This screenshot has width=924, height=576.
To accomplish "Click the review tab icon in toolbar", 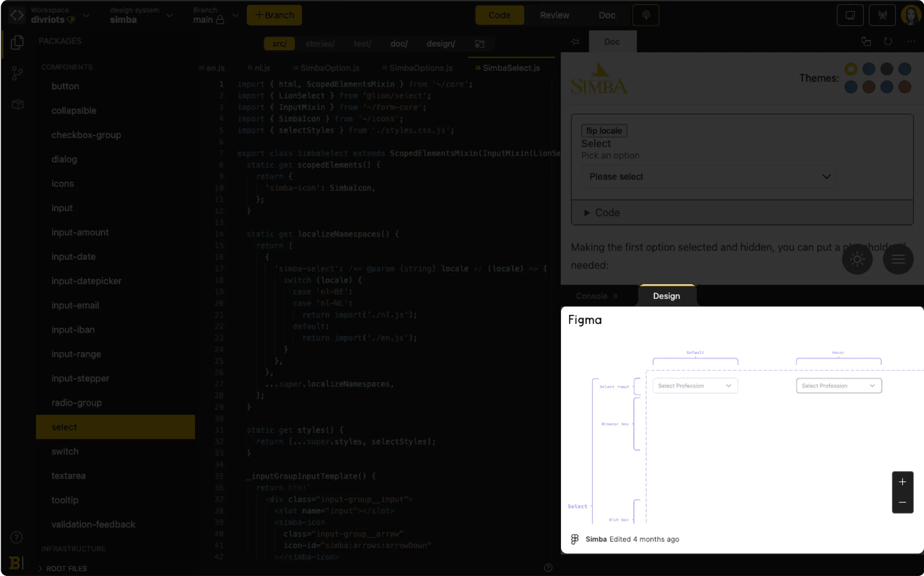I will point(555,15).
